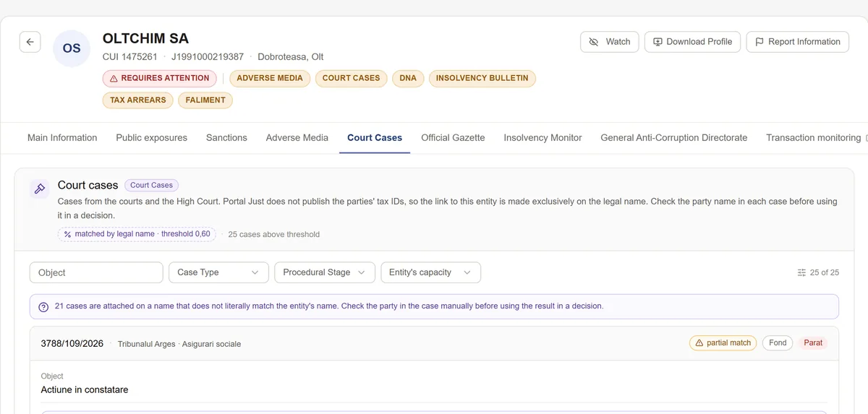Open the Public exposures tab

coord(151,137)
